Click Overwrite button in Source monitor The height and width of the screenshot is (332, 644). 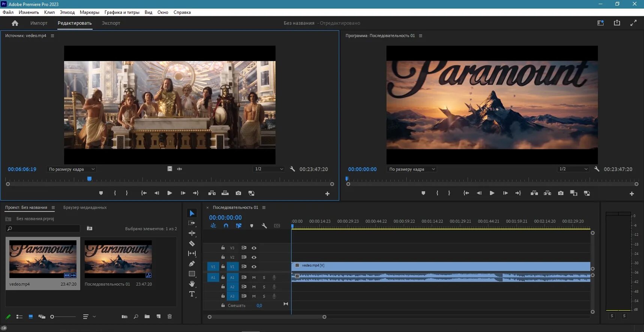point(225,193)
